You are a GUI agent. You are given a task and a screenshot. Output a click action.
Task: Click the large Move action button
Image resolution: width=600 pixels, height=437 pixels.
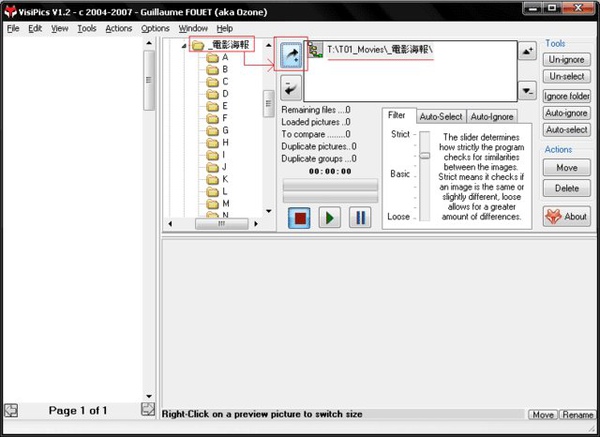pyautogui.click(x=567, y=168)
